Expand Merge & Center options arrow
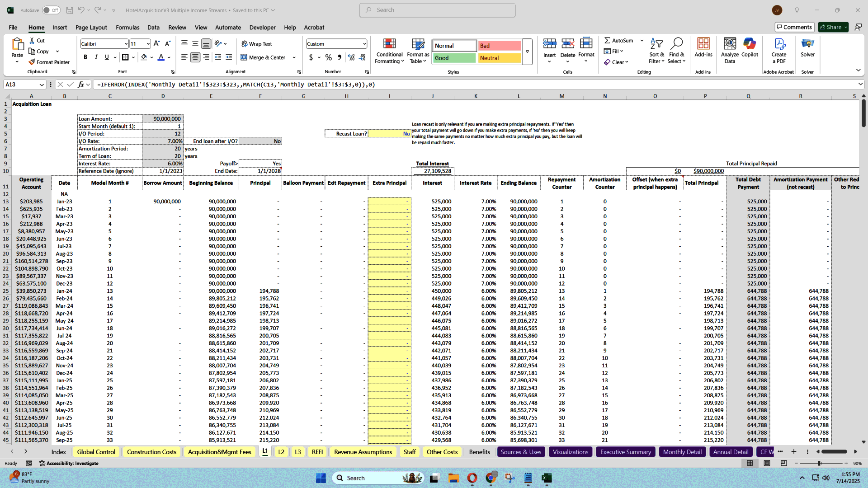Screen dimensions: 868x488 (294, 57)
